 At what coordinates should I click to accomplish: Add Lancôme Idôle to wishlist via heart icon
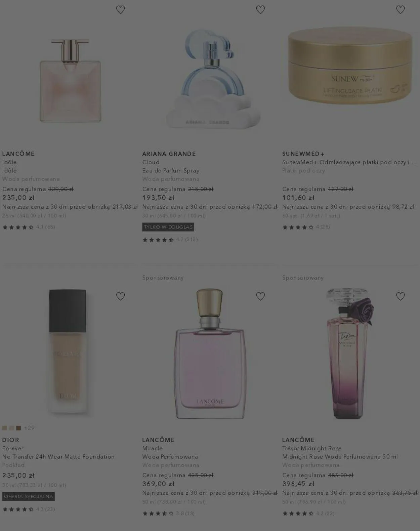tap(120, 10)
